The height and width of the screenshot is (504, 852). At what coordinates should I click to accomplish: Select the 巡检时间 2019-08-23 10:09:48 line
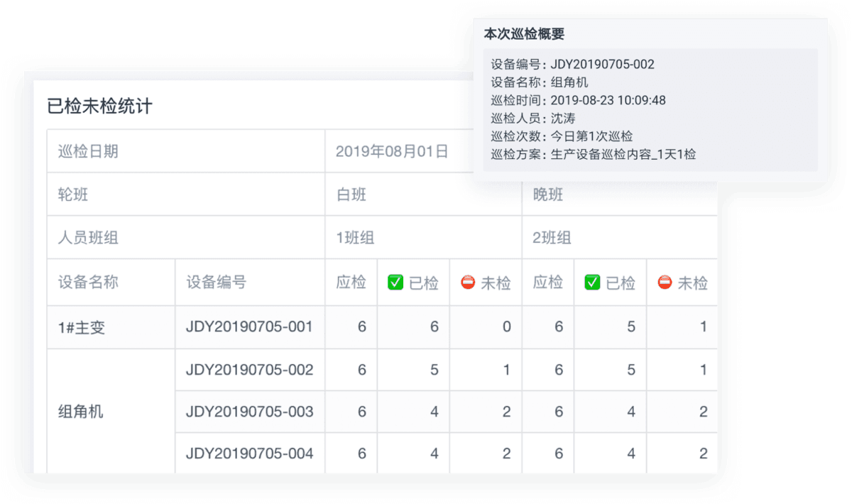pos(578,100)
